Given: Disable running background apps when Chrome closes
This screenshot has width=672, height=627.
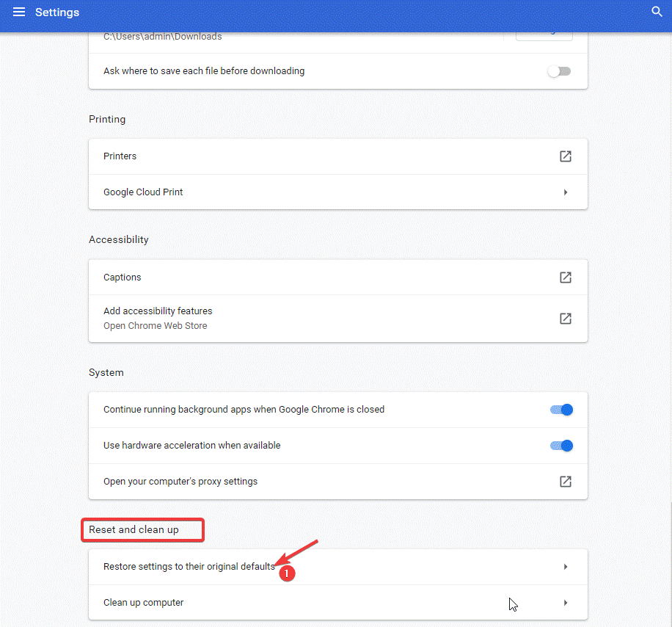Looking at the screenshot, I should click(560, 409).
